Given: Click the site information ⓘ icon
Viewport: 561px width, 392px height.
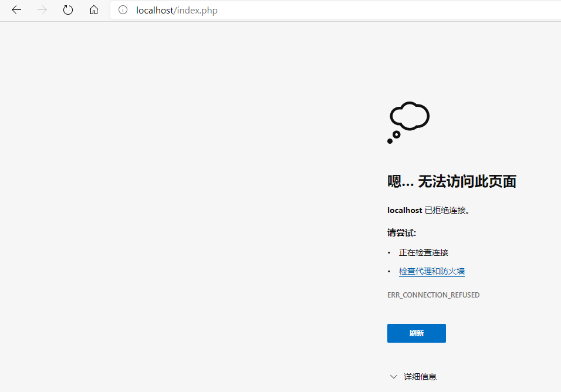Looking at the screenshot, I should tap(123, 10).
